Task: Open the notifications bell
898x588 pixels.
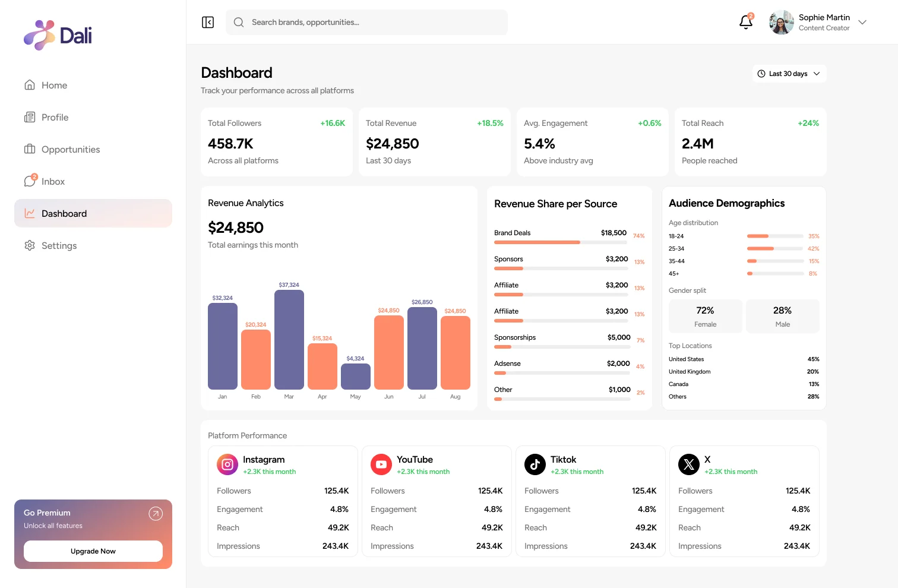Action: [746, 22]
